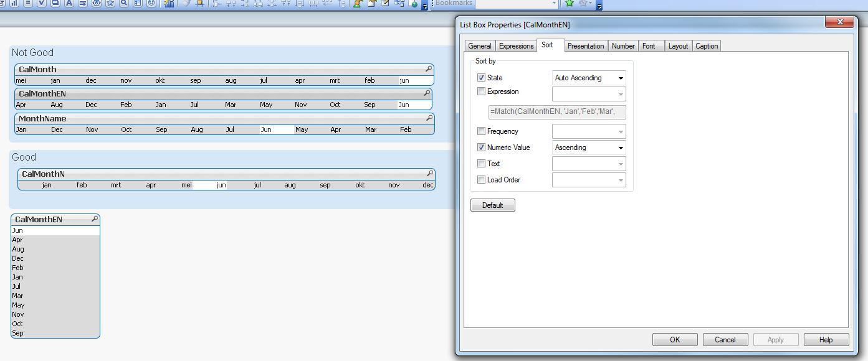Select the Sort tab
The height and width of the screenshot is (361, 868).
point(547,45)
